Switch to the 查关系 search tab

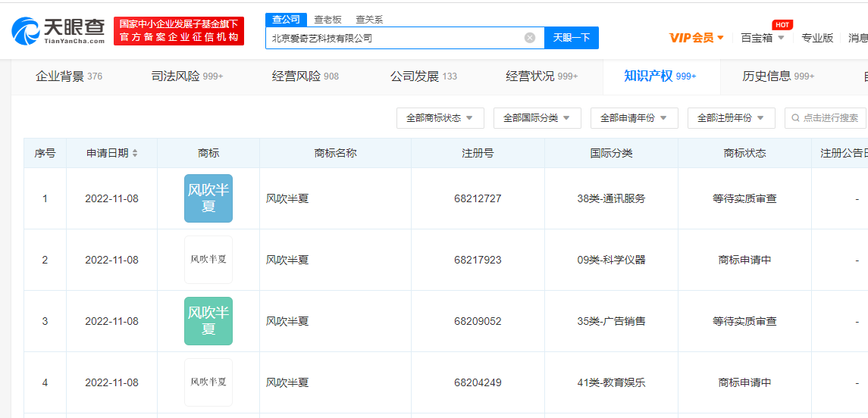coord(369,20)
